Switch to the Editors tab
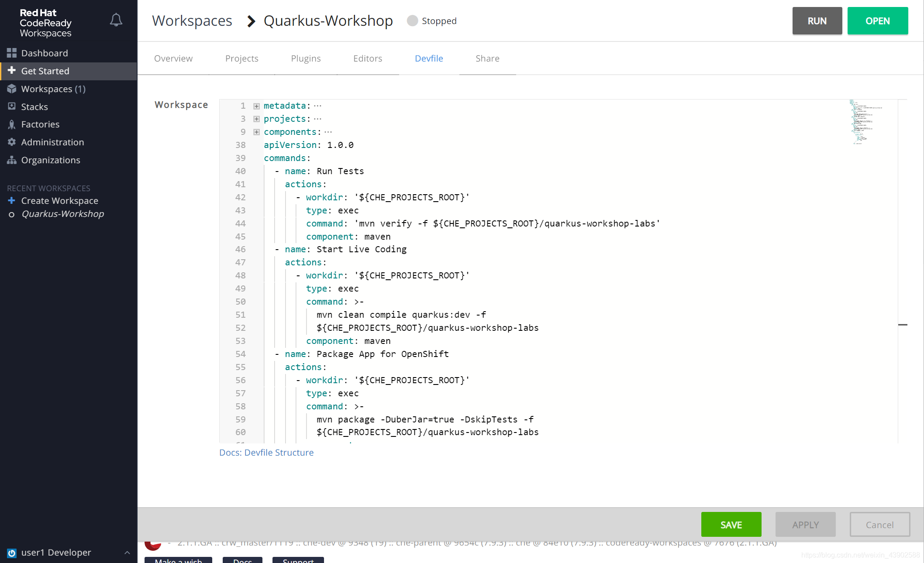Image resolution: width=924 pixels, height=563 pixels. coord(367,58)
